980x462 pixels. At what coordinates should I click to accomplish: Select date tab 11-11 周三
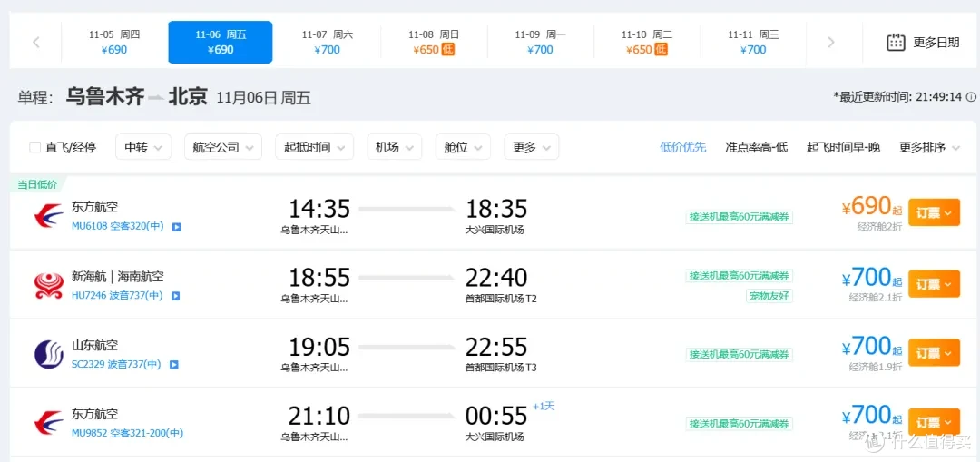click(x=753, y=43)
